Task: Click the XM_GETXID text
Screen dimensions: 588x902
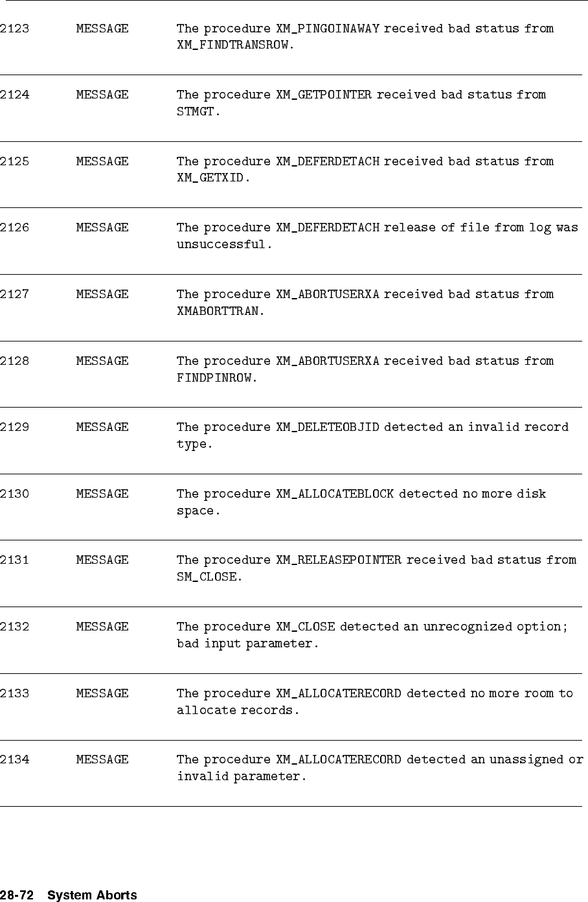Action: point(212,178)
